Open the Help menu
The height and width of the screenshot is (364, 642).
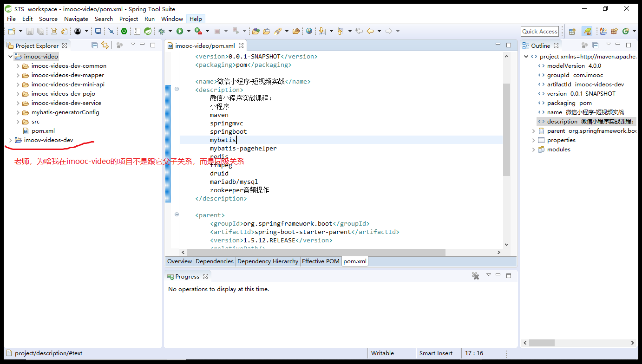196,19
